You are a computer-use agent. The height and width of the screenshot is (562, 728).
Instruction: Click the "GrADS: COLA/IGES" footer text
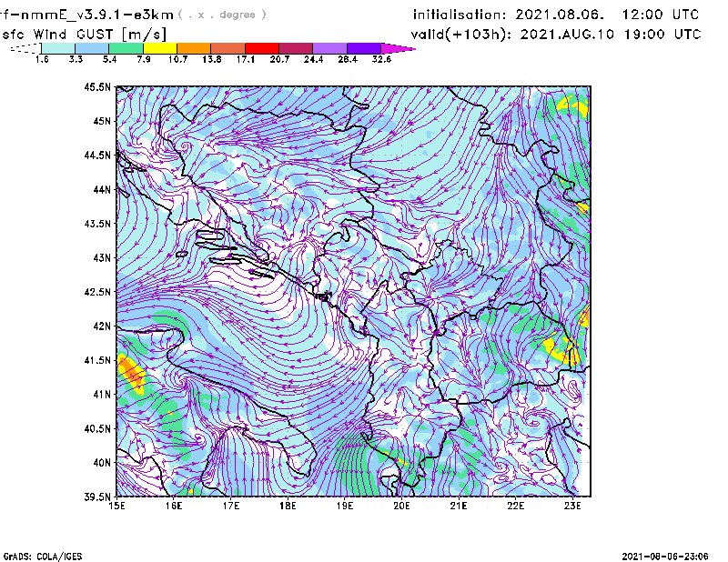click(43, 557)
